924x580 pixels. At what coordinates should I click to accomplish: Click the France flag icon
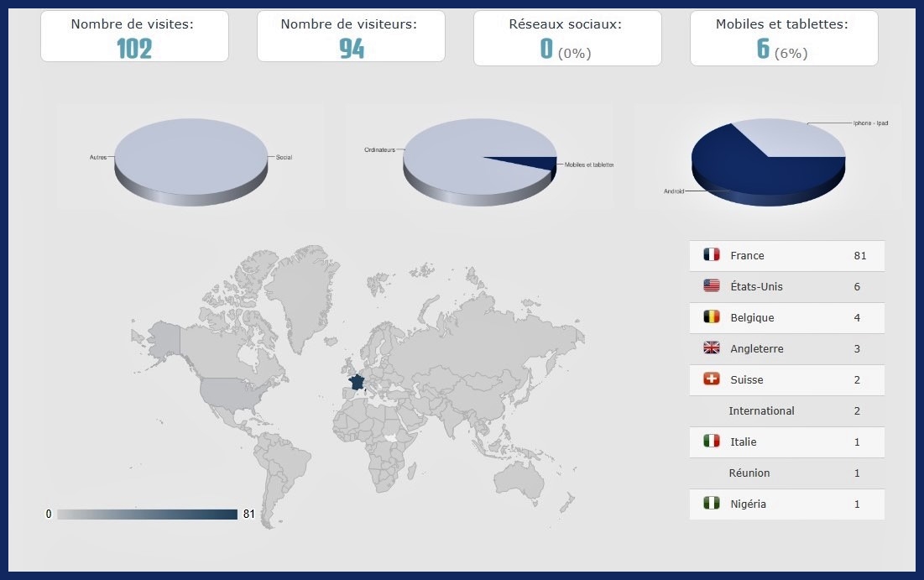click(x=712, y=254)
